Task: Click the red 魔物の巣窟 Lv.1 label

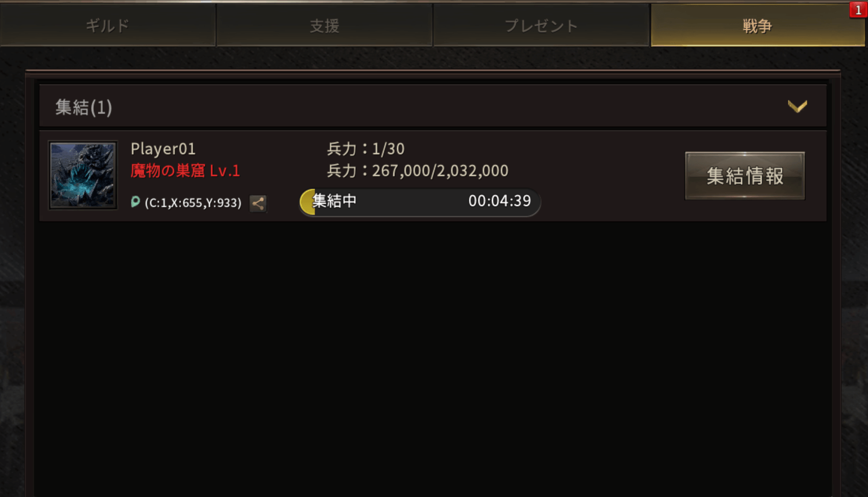Action: tap(185, 171)
